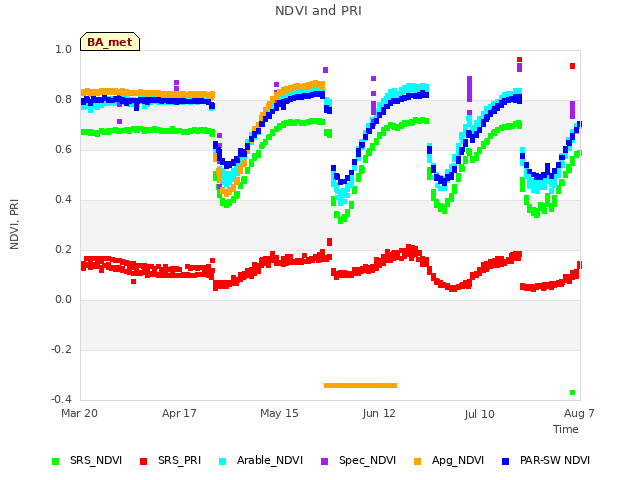Select the Arable_NDVI legend label

click(270, 460)
